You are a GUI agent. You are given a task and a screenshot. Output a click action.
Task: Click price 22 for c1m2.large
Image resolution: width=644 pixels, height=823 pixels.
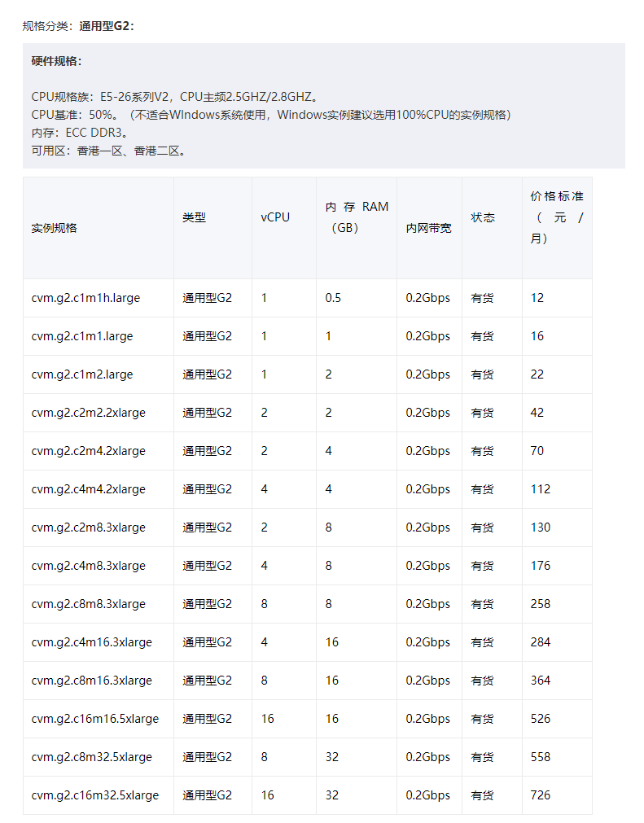point(537,374)
